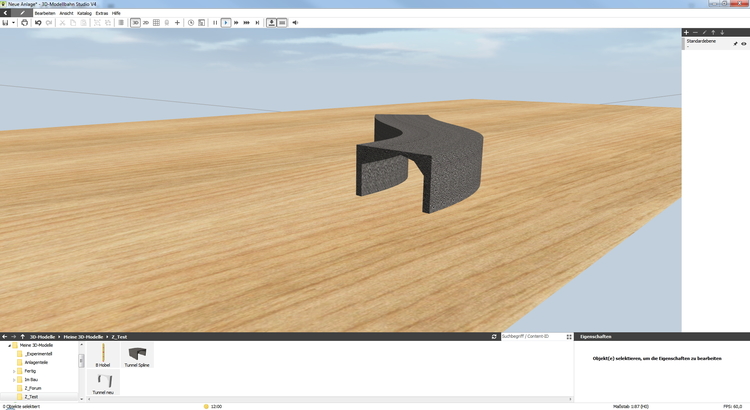Switch to 2D view mode
The image size is (750, 410).
pyautogui.click(x=146, y=22)
